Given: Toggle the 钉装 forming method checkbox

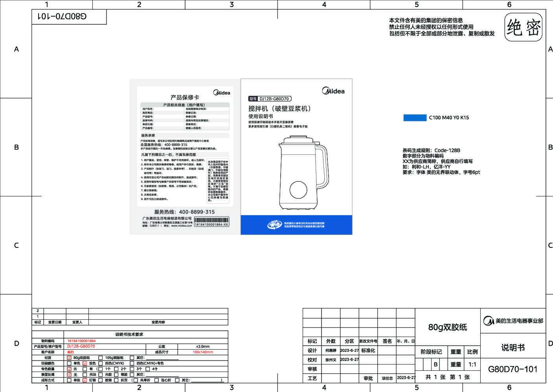Looking at the screenshot, I should [85, 380].
